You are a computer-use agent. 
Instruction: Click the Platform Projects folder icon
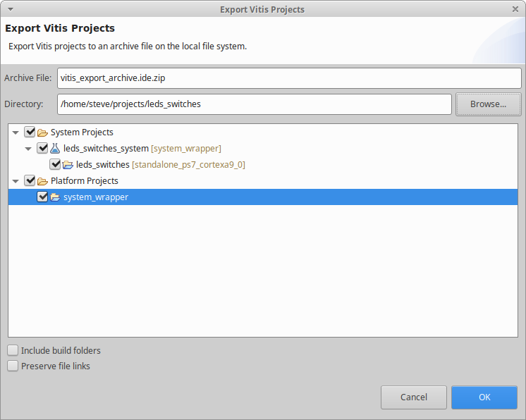(42, 181)
